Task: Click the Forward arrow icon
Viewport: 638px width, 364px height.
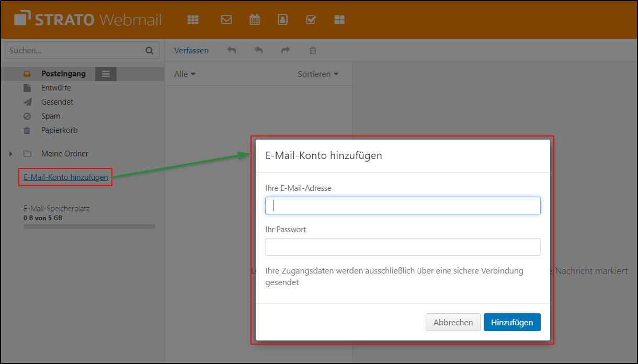Action: point(286,50)
